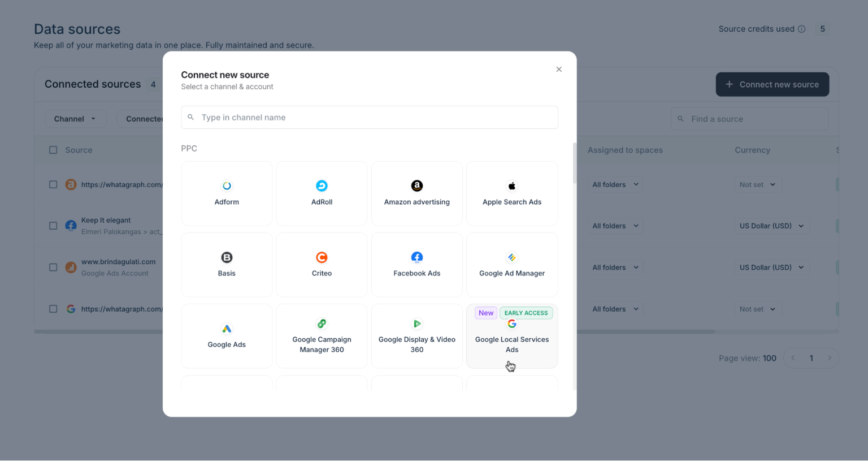Click the Connect new source button
This screenshot has width=868, height=461.
click(x=772, y=84)
